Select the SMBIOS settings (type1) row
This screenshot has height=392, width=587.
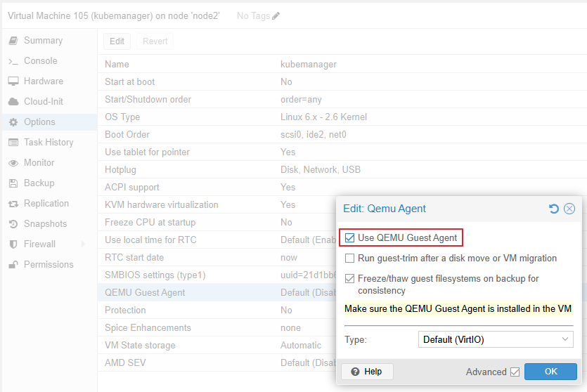pyautogui.click(x=217, y=275)
